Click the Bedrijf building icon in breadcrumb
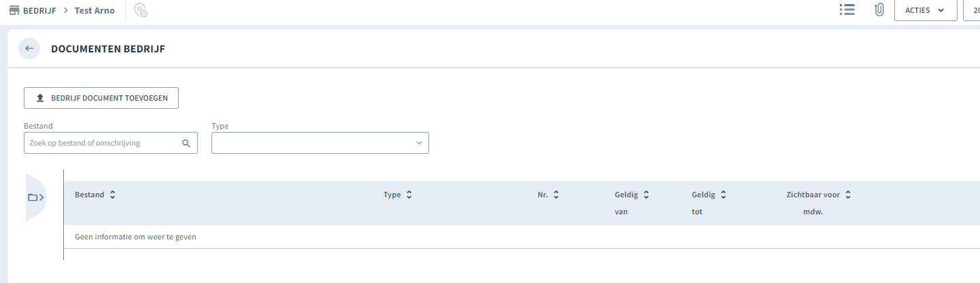Screen dimensions: 980x283 coord(14,10)
